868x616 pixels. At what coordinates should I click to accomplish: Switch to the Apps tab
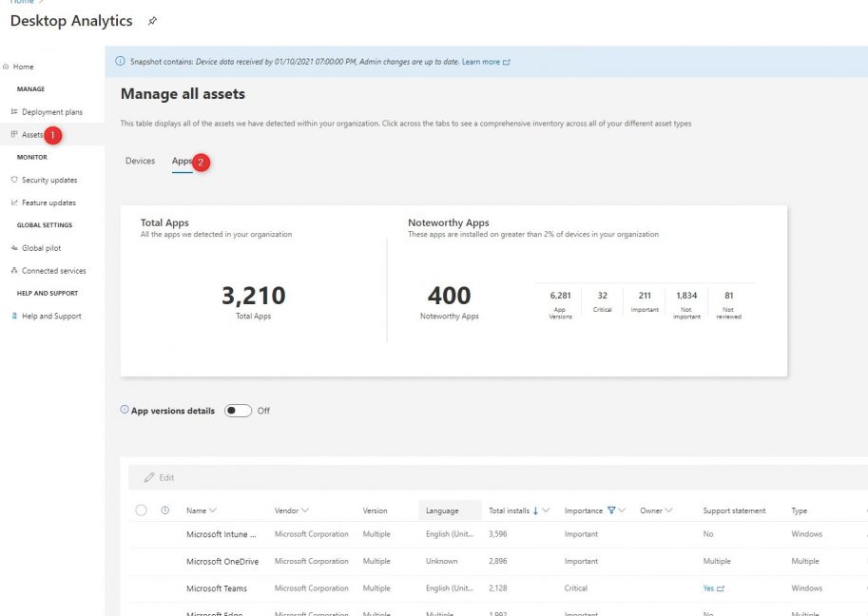[x=183, y=161]
